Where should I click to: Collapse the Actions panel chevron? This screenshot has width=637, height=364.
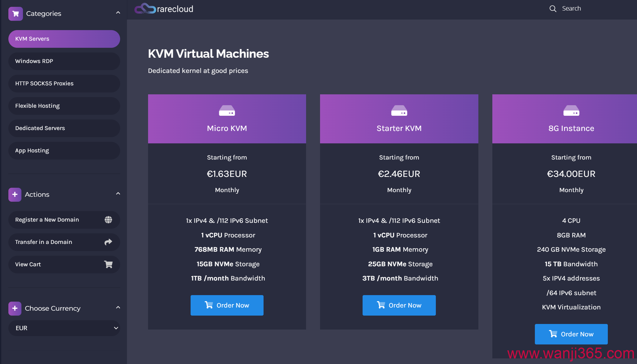tap(118, 194)
